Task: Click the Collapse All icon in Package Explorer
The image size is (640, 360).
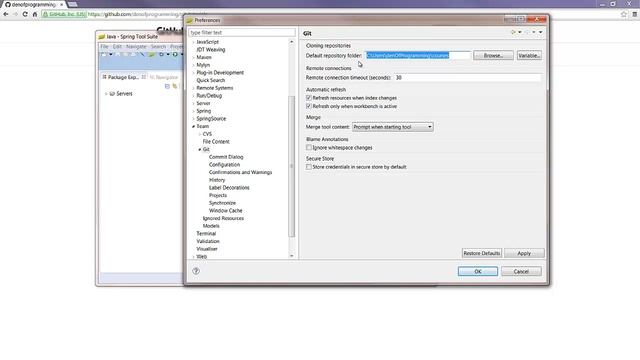Action: click(167, 86)
